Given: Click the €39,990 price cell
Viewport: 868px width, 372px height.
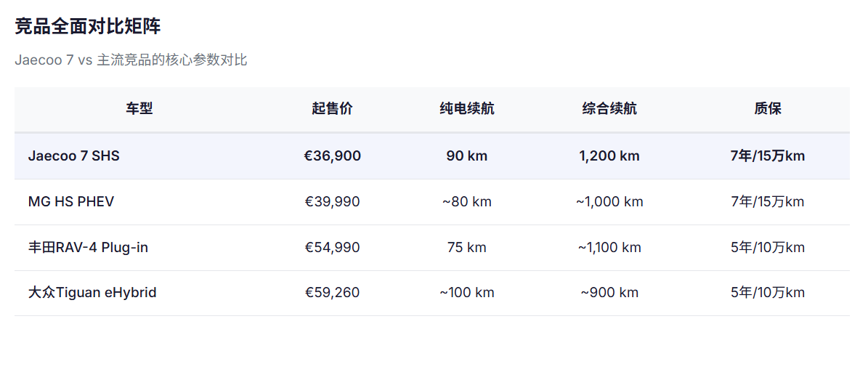Looking at the screenshot, I should 332,201.
